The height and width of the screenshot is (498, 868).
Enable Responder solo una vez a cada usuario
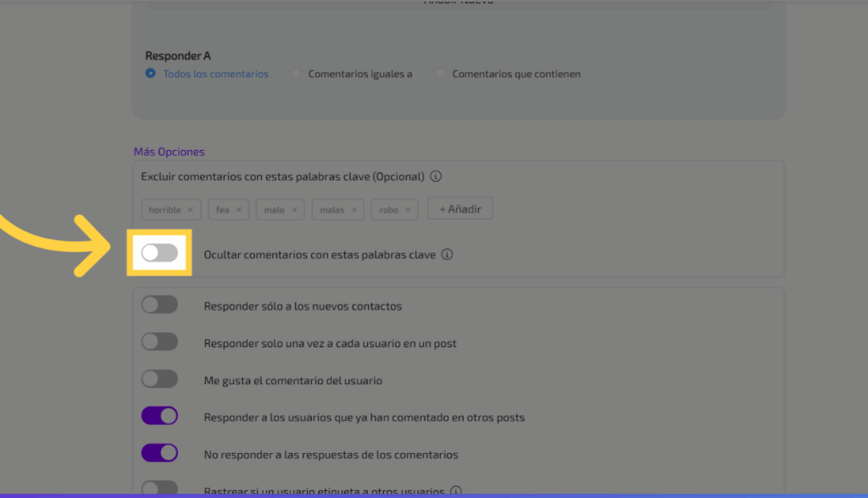159,343
